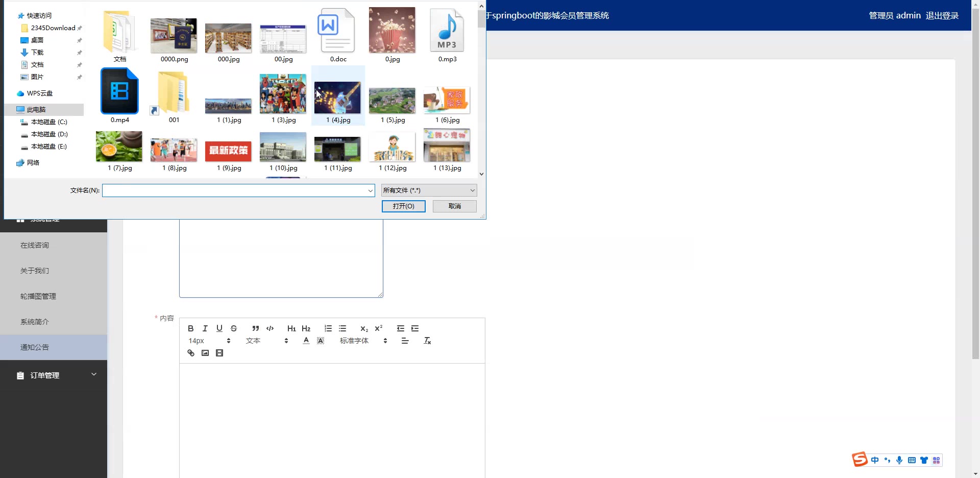This screenshot has height=478, width=980.
Task: Insert an ordered list
Action: coord(328,328)
